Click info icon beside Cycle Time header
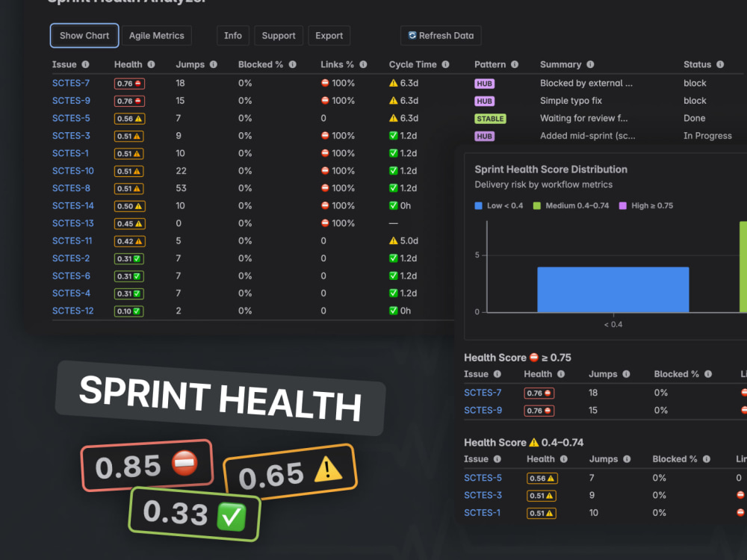The height and width of the screenshot is (560, 747). point(445,64)
